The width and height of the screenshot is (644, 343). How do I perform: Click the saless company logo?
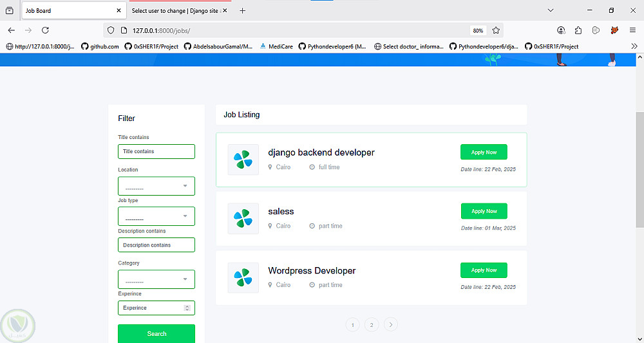pyautogui.click(x=243, y=219)
